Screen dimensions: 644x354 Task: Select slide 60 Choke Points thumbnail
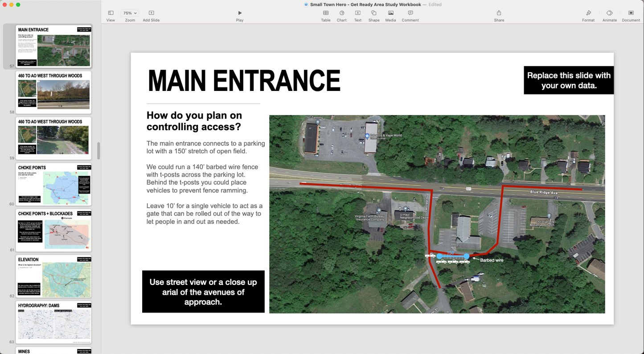coord(53,184)
